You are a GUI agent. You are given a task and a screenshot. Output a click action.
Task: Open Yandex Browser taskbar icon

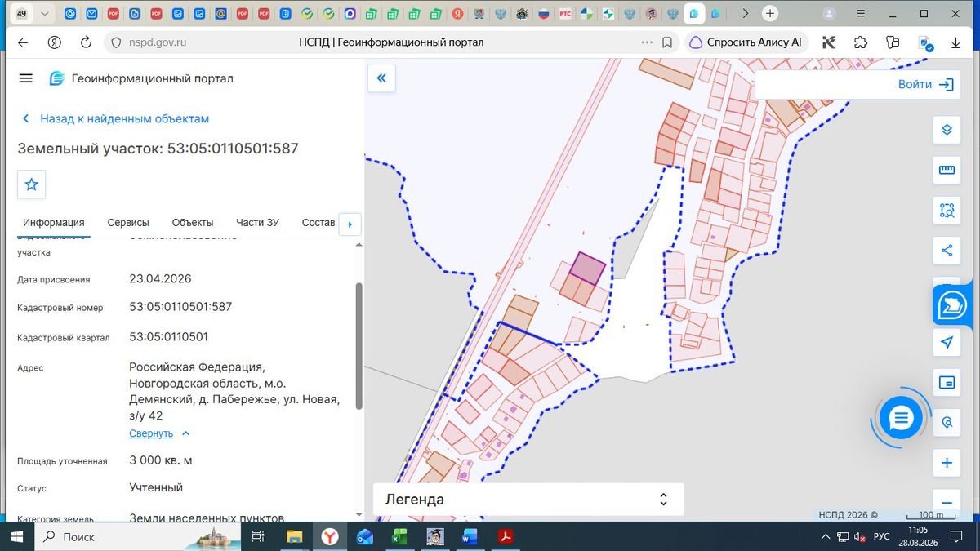(x=330, y=537)
